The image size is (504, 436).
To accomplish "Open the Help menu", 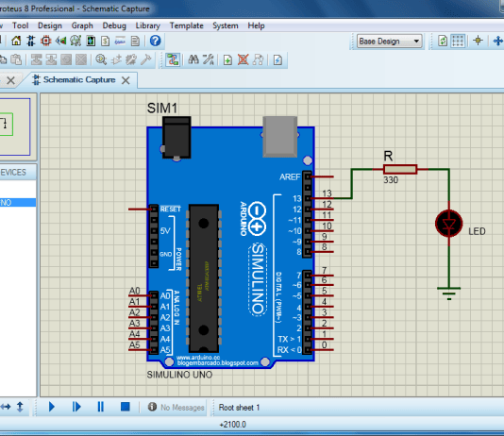I will [256, 25].
